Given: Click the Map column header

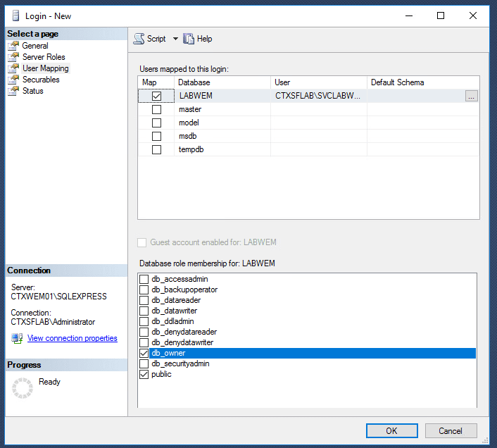Looking at the screenshot, I should [156, 82].
